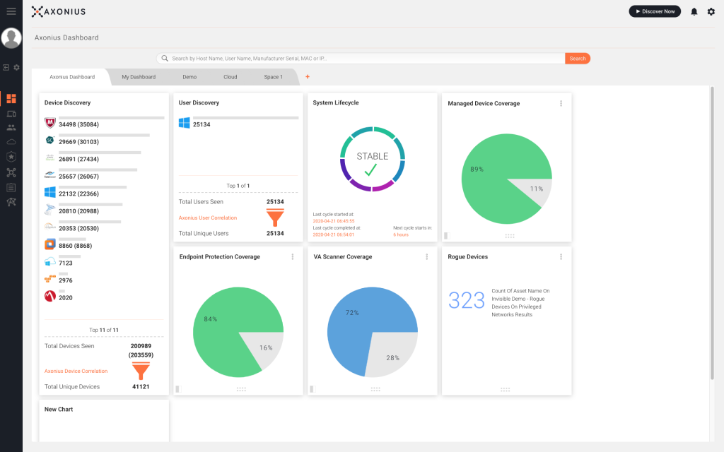Click the red round icon beside 2020

pos(50,296)
